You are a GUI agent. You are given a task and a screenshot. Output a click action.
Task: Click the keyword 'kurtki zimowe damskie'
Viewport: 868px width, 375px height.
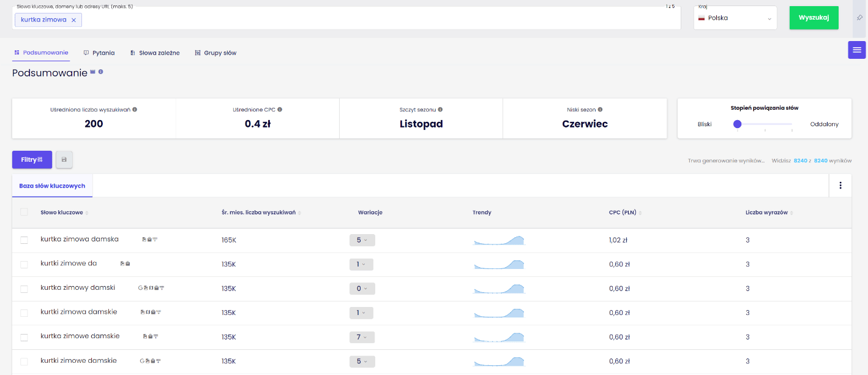78,360
